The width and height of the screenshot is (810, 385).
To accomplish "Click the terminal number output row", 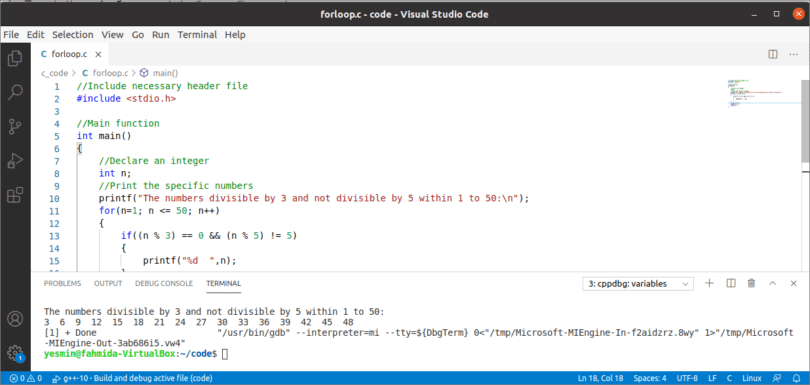I will 199,321.
